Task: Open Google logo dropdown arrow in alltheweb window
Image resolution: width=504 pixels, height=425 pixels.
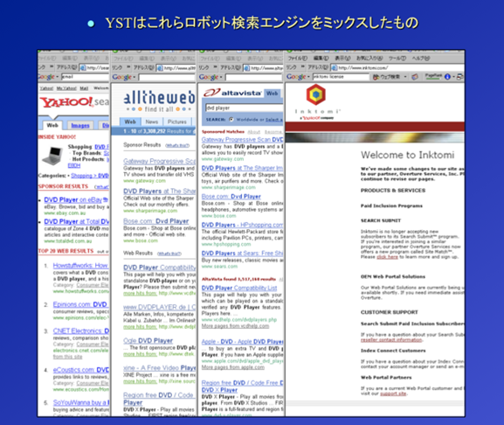Action: point(134,77)
